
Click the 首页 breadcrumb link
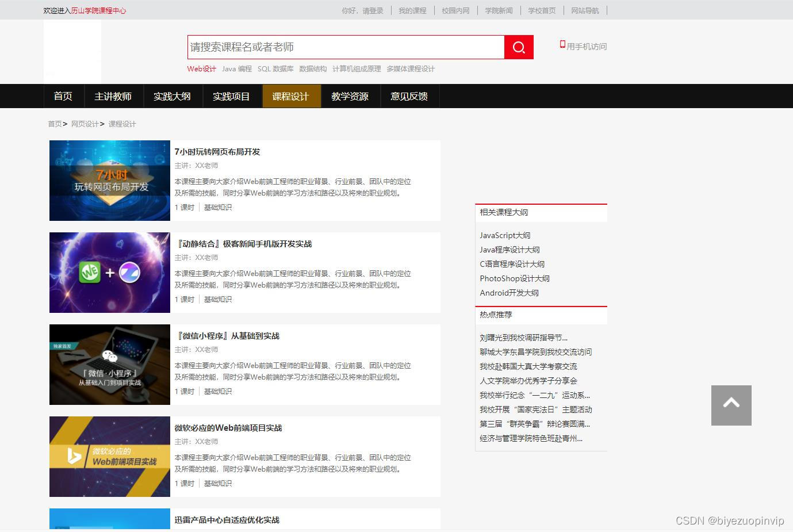[55, 124]
